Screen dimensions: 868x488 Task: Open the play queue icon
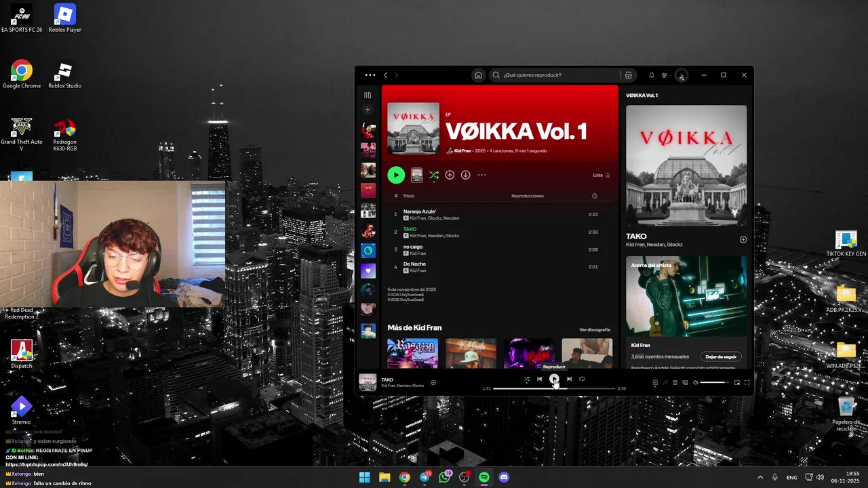pos(675,383)
